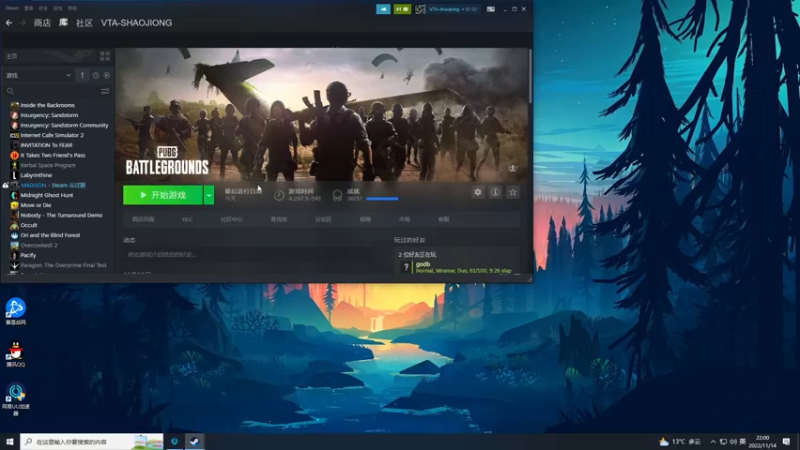Select Inside the Backrooms in library
Image resolution: width=800 pixels, height=450 pixels.
click(47, 105)
